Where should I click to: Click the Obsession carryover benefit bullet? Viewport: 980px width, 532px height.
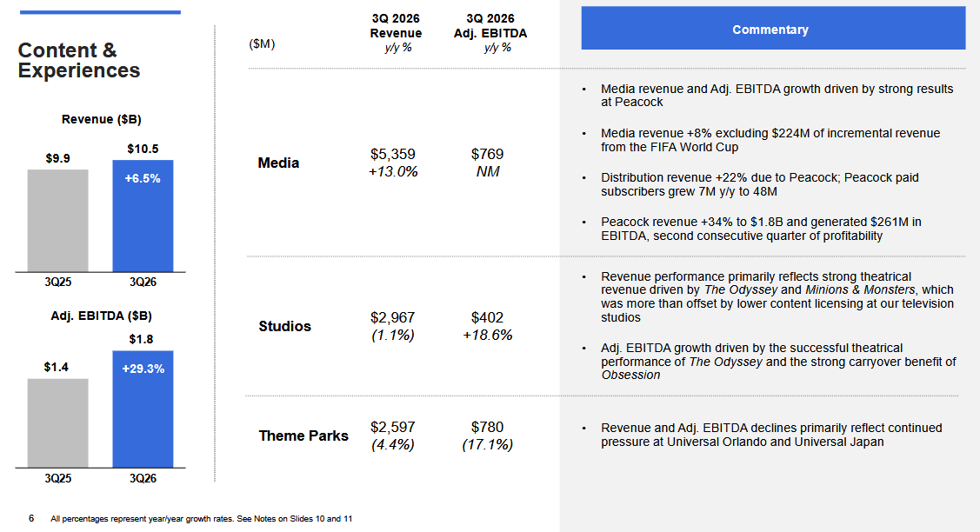coord(779,362)
